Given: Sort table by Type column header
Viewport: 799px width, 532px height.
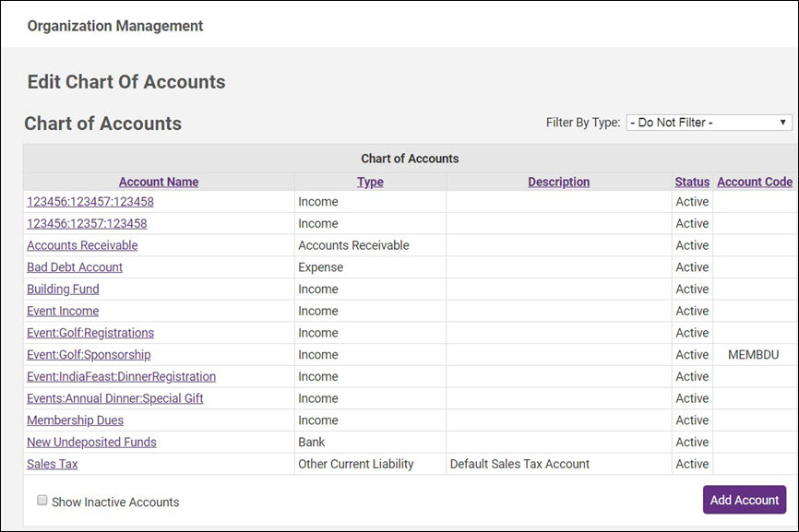Looking at the screenshot, I should click(370, 182).
